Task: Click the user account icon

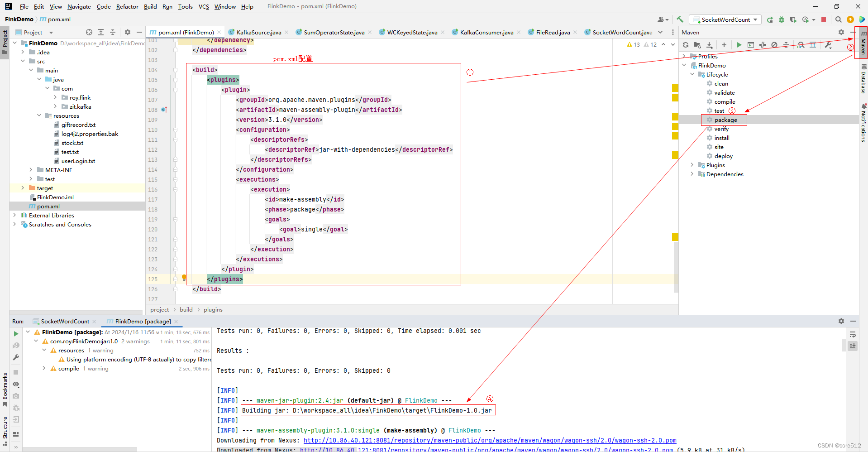Action: [x=663, y=19]
